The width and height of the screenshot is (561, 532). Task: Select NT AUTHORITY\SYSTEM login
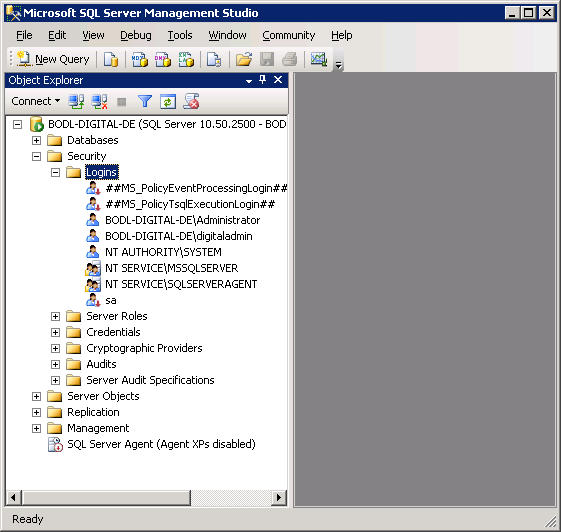coord(163,253)
